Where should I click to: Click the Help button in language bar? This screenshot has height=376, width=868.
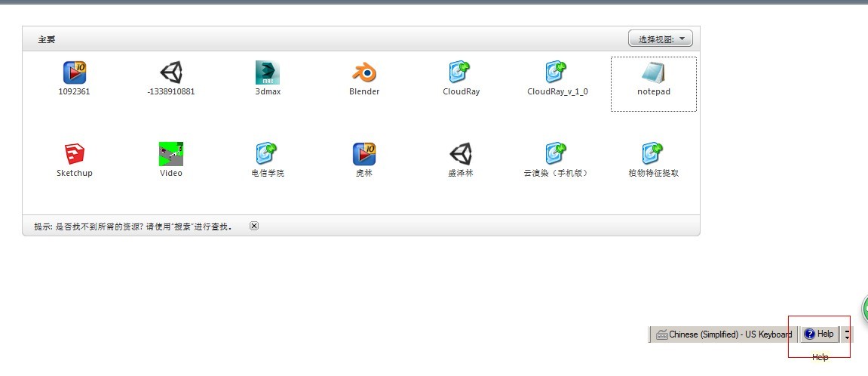click(x=819, y=334)
